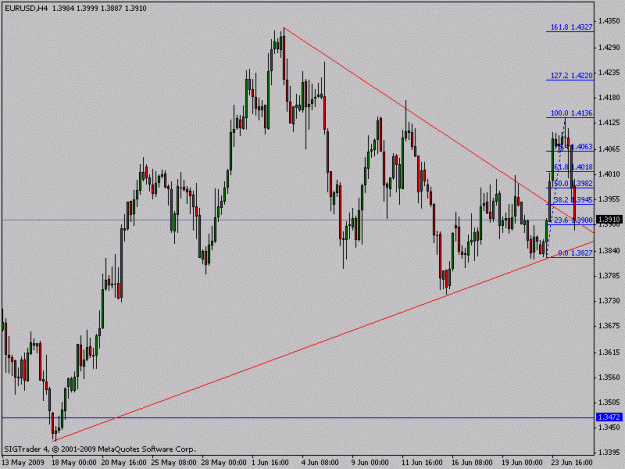The height and width of the screenshot is (469, 625).
Task: Click the 1.3785 price axis label
Action: (609, 276)
